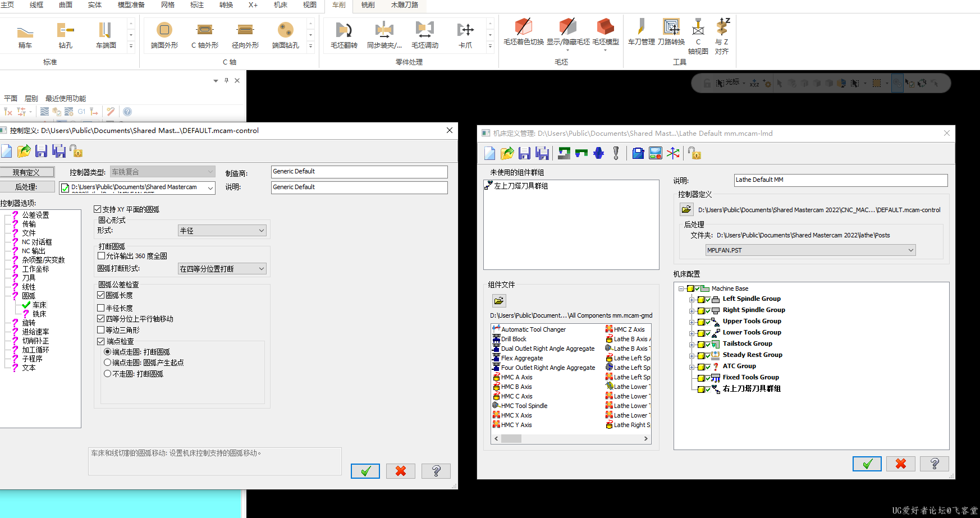Select radio 不走圆: 打断圆弧
Screen dimensions: 980x518
[x=108, y=374]
